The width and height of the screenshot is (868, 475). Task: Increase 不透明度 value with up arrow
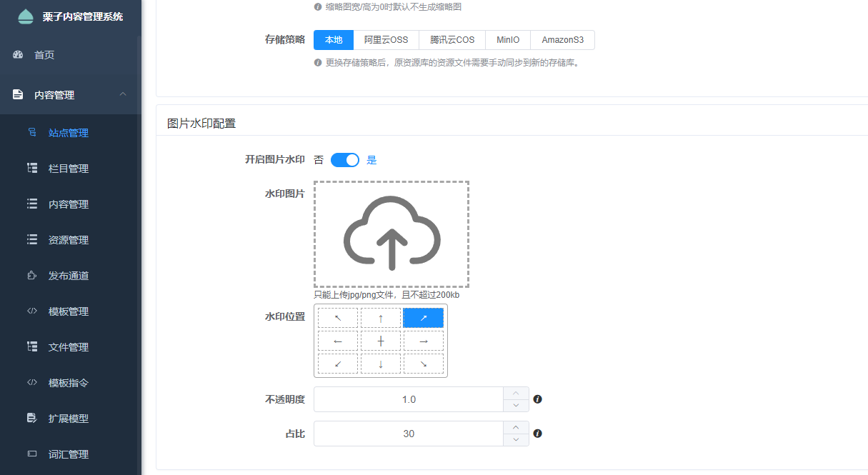(x=516, y=393)
